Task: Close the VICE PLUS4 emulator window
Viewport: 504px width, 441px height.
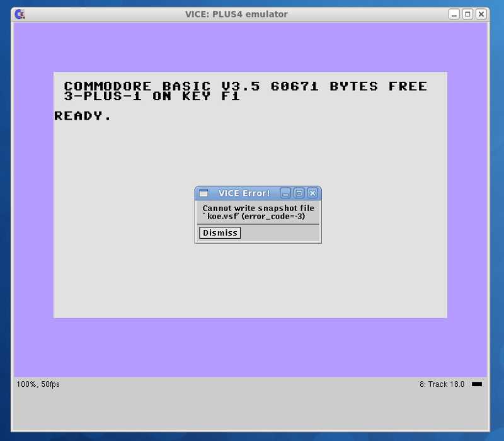Action: coord(481,14)
